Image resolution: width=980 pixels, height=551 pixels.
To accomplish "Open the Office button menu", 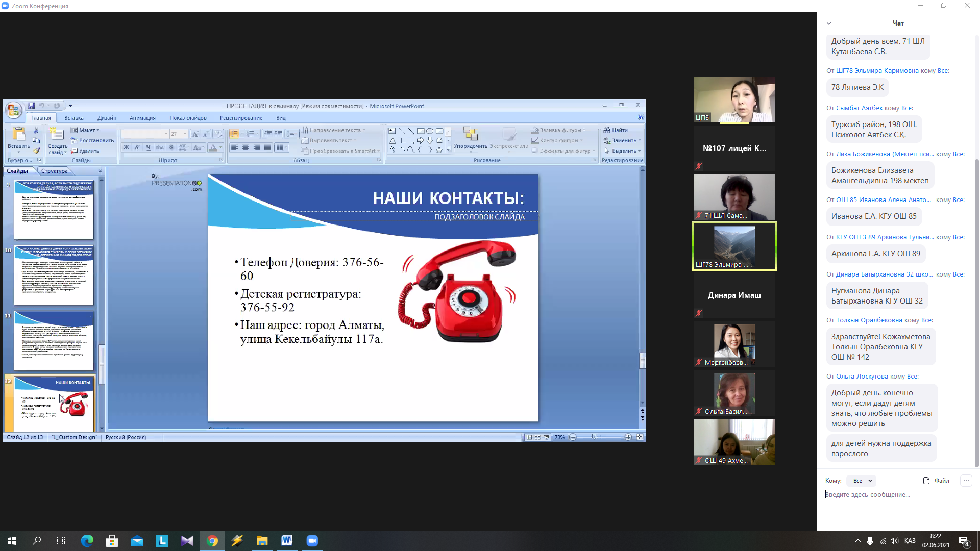I will click(x=14, y=110).
